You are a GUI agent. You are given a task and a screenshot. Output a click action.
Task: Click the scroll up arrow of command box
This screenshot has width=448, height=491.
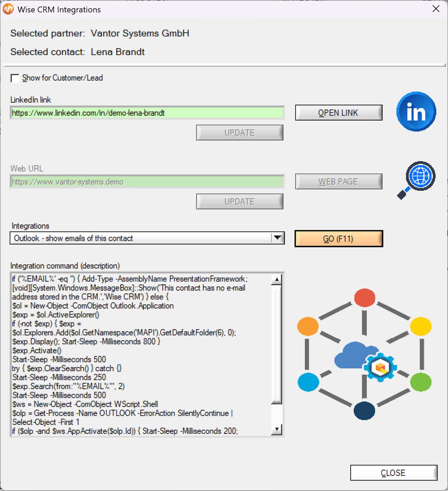coord(276,279)
